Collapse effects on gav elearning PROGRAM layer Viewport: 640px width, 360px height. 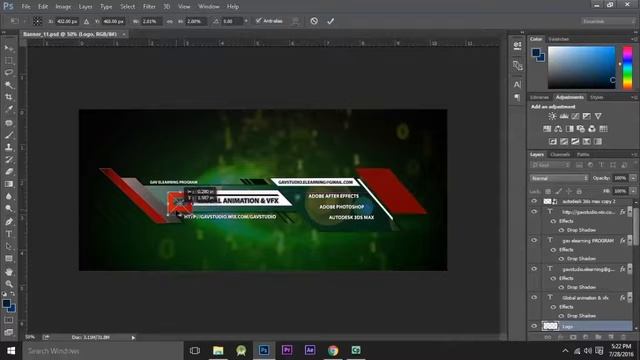(x=629, y=240)
